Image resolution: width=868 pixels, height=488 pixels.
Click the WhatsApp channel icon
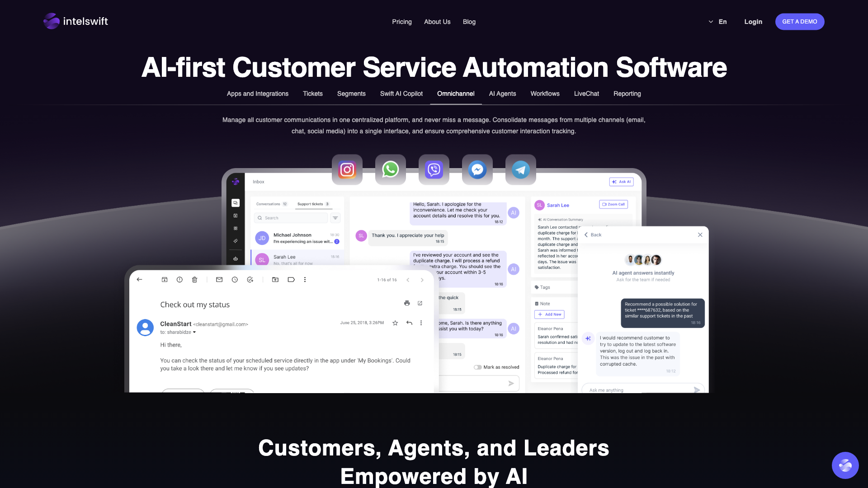[391, 169]
